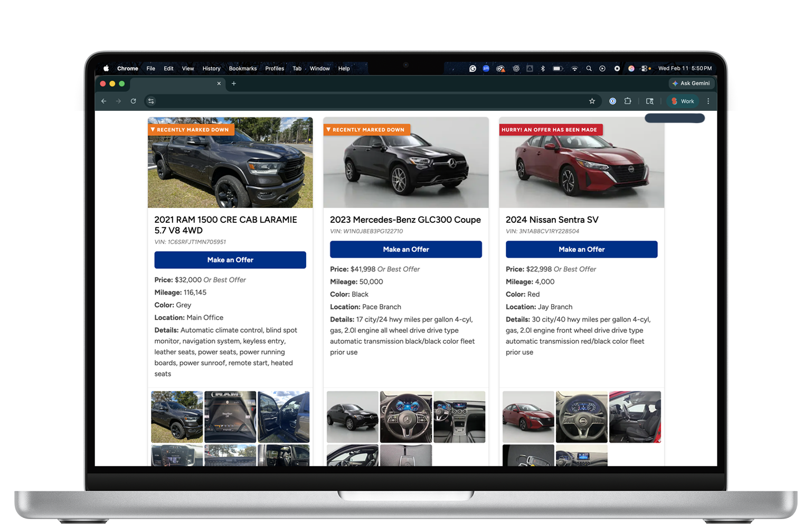Open the RAM open-door interior thumbnail
The height and width of the screenshot is (528, 812).
click(x=284, y=417)
